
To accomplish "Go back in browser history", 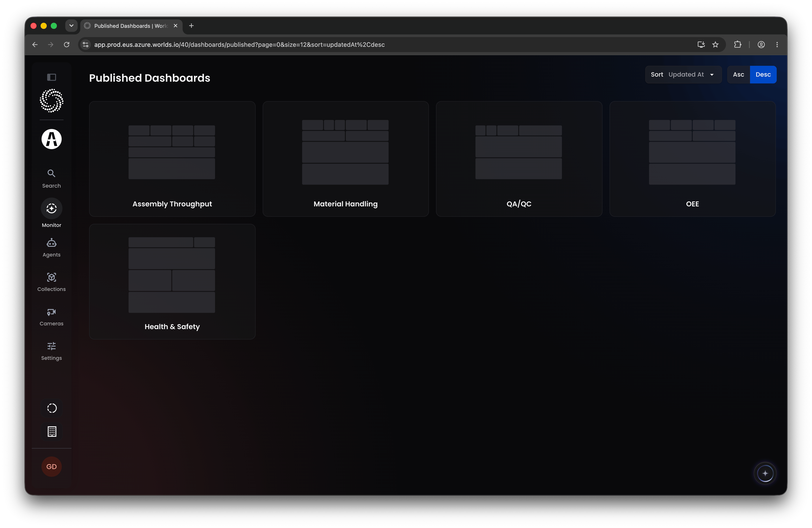I will (35, 45).
